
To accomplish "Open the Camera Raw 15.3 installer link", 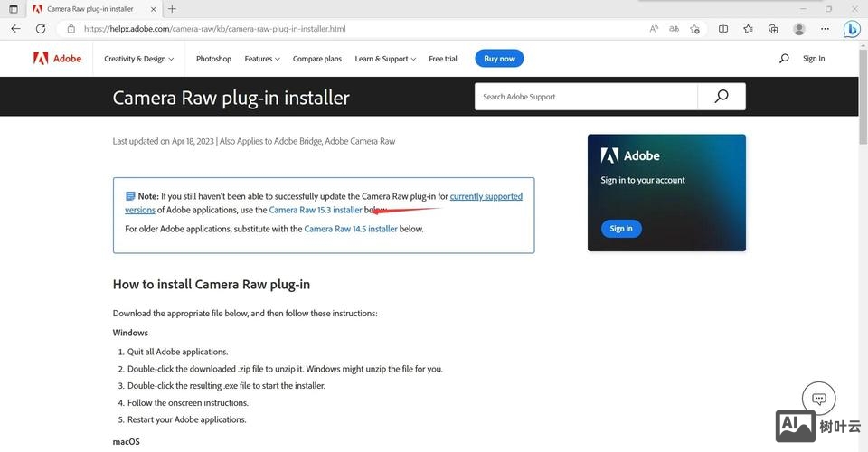I will pyautogui.click(x=315, y=210).
